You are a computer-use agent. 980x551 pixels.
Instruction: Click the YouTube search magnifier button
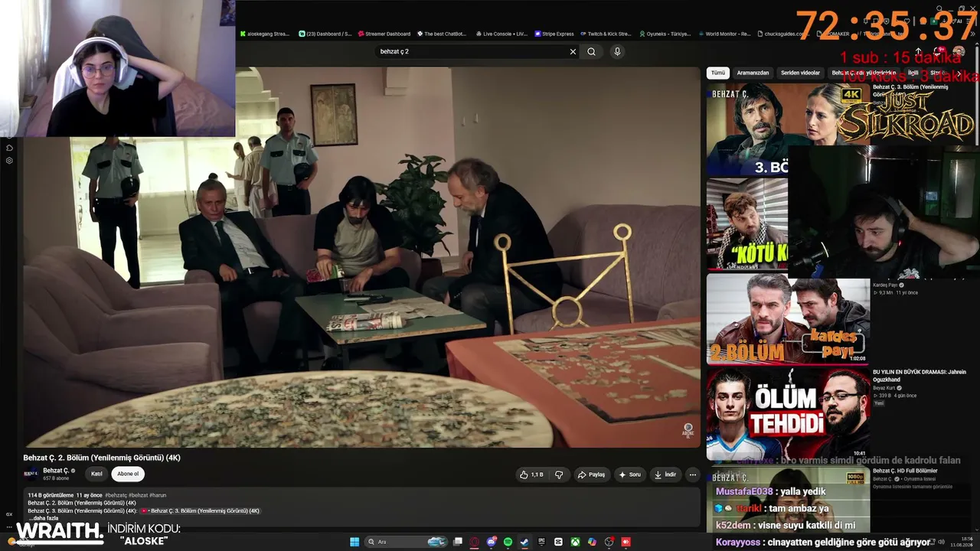coord(591,51)
